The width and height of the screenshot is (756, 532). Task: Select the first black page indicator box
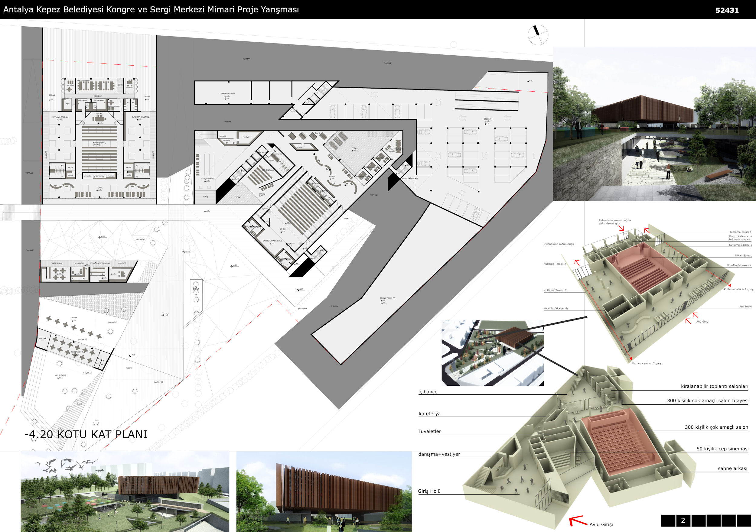click(x=668, y=521)
